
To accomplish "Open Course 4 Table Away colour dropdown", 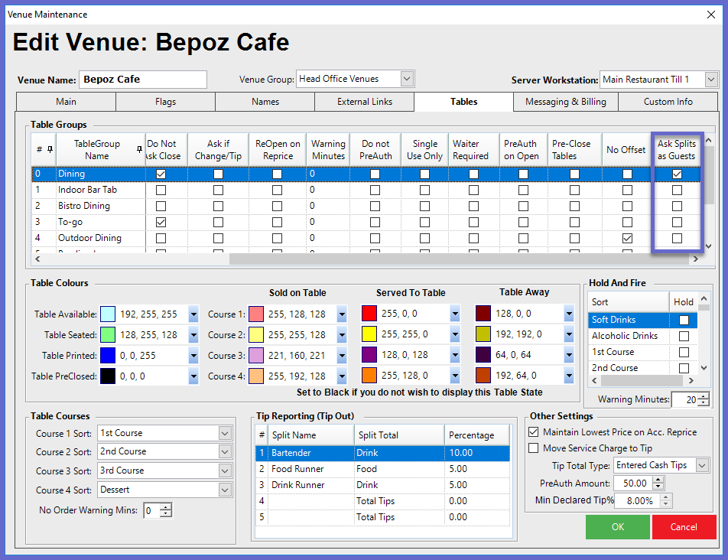I will click(569, 375).
